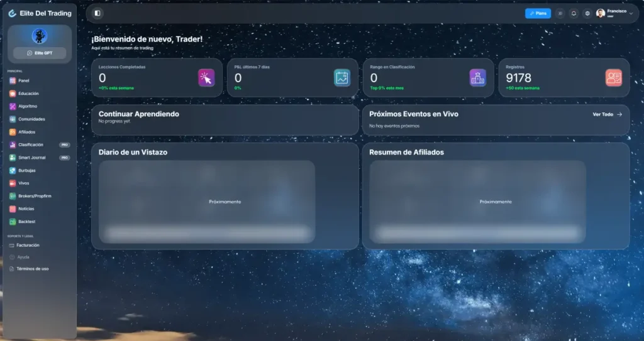
Task: Open the Educación sidebar icon
Action: pos(13,94)
